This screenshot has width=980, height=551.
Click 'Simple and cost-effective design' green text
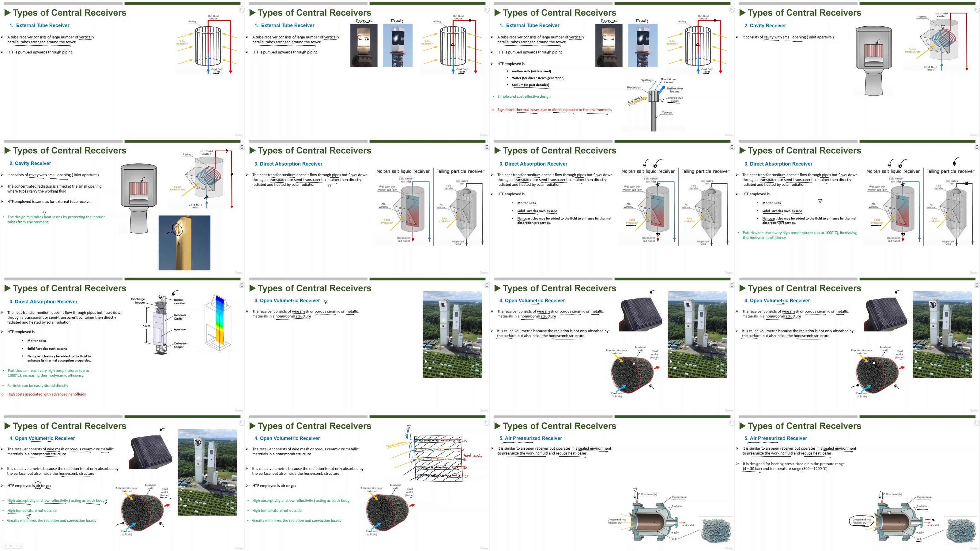[523, 97]
